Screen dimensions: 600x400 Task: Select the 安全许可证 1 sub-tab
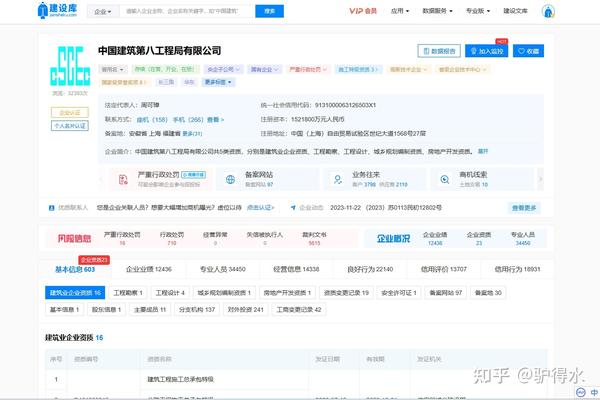(x=399, y=293)
